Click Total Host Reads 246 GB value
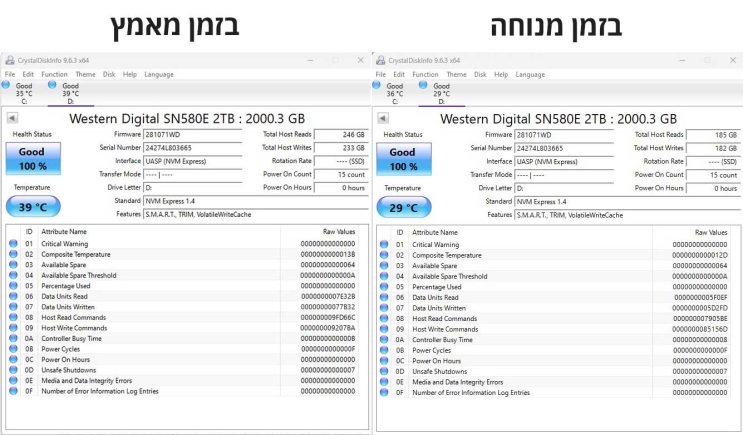The width and height of the screenshot is (743, 435). click(x=341, y=135)
